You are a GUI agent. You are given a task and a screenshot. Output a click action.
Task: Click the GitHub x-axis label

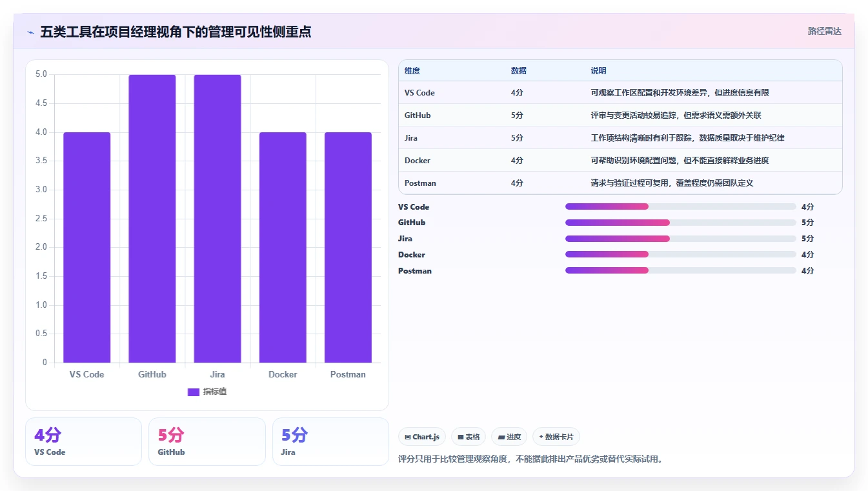coord(152,374)
